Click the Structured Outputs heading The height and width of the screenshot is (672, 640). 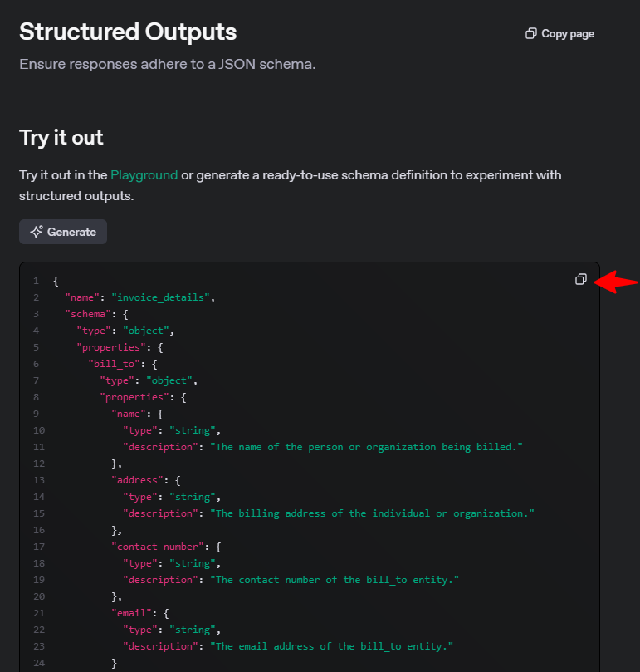[128, 32]
